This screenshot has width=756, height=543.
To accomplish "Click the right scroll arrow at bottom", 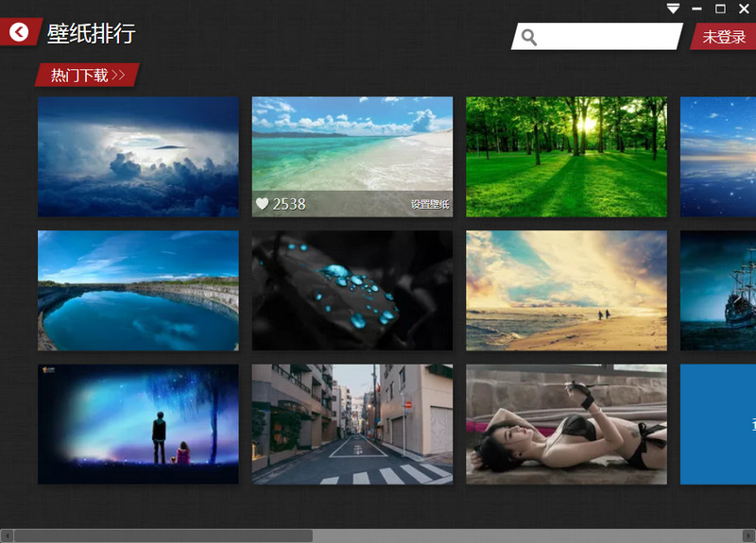I will tap(748, 535).
